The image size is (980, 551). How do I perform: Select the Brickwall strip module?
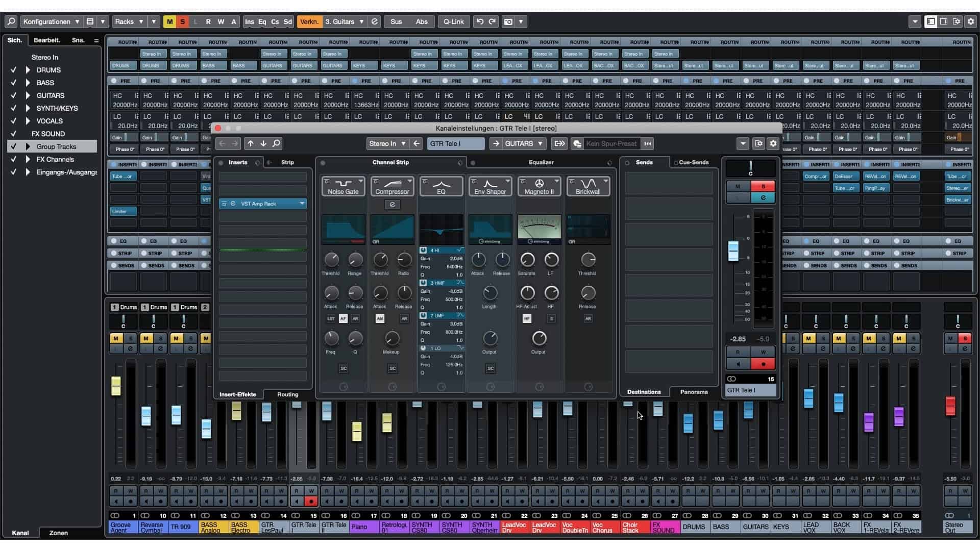(588, 186)
